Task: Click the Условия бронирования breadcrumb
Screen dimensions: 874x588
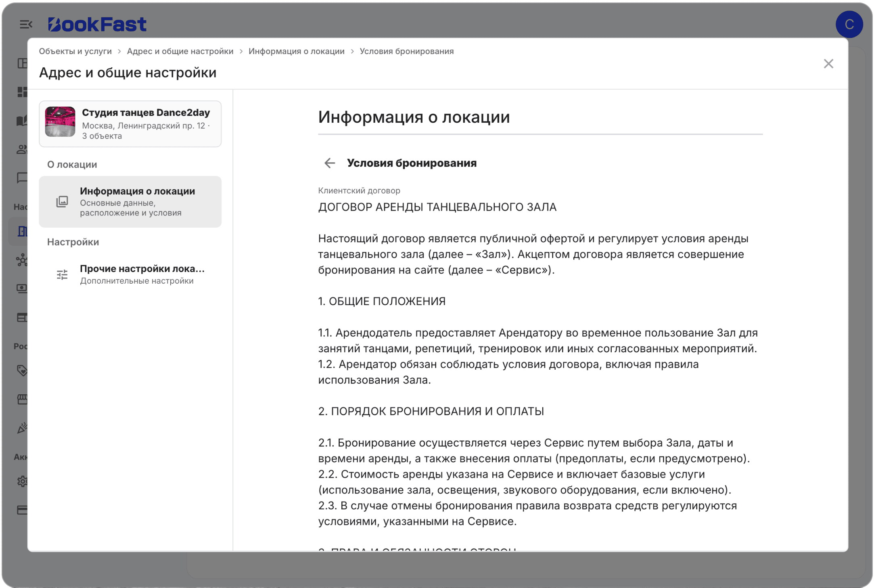Action: click(x=407, y=51)
